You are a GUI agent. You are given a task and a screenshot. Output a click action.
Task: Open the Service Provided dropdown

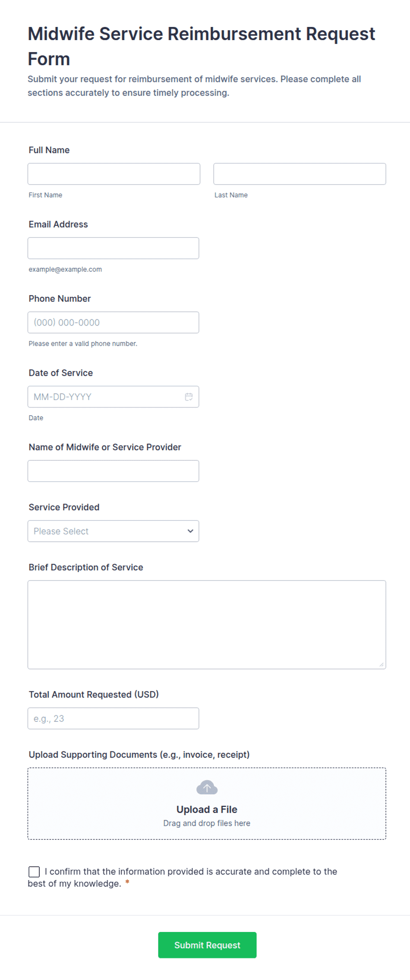[113, 531]
